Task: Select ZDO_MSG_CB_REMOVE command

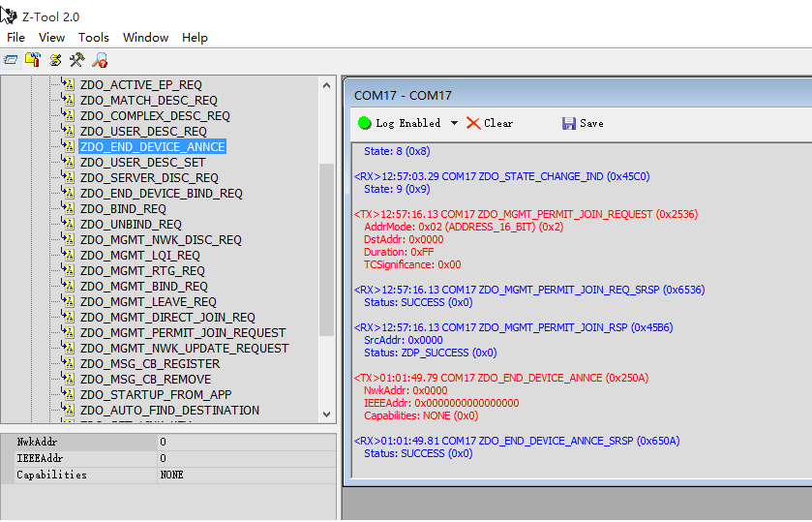Action: [145, 380]
